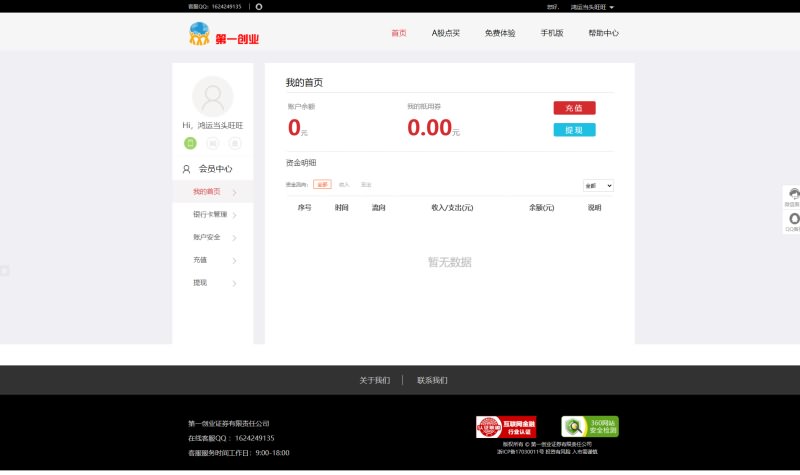
Task: Click the QQ penguin icon in top bar
Action: 259,7
